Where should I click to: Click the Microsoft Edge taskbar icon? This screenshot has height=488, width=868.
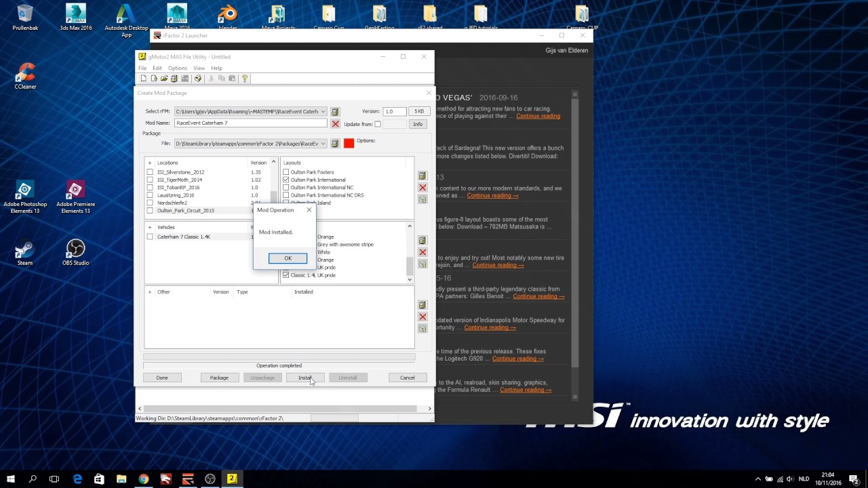pyautogui.click(x=77, y=479)
